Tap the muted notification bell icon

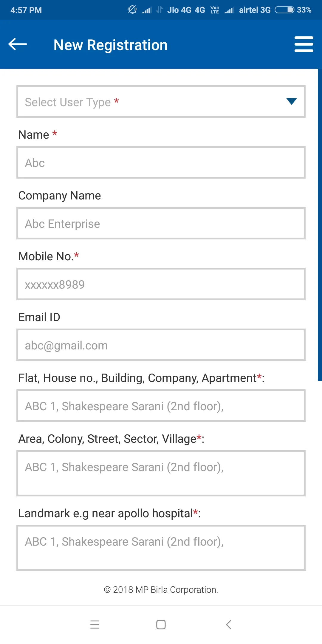pos(132,10)
